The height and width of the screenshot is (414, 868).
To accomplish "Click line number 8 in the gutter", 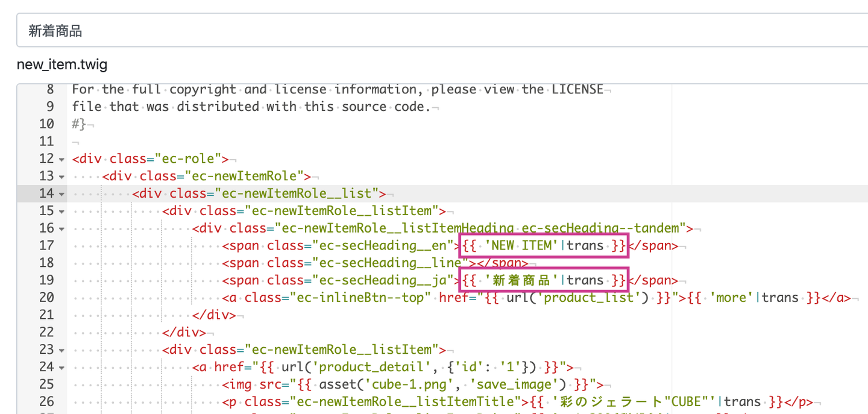I will pyautogui.click(x=51, y=90).
